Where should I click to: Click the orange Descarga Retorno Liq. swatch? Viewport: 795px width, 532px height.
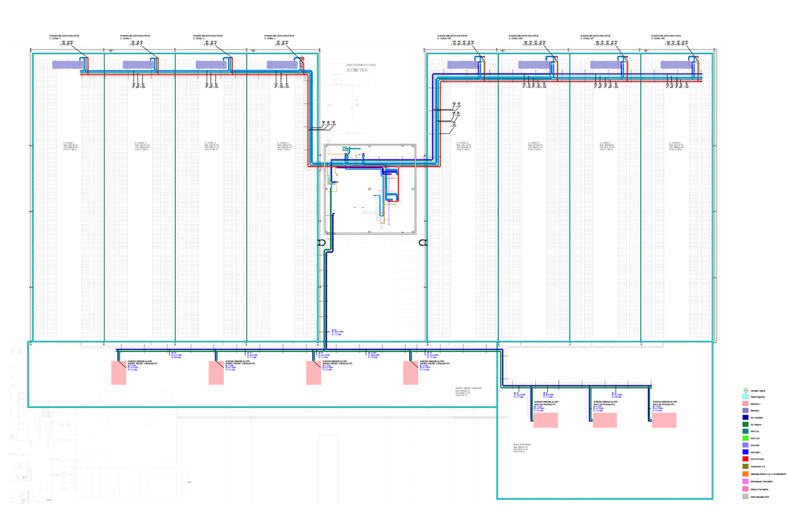pyautogui.click(x=746, y=474)
